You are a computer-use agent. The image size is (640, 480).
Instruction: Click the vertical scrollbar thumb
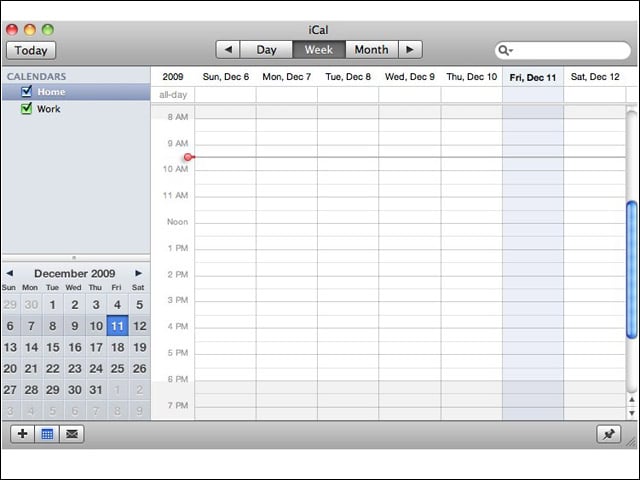pyautogui.click(x=632, y=269)
